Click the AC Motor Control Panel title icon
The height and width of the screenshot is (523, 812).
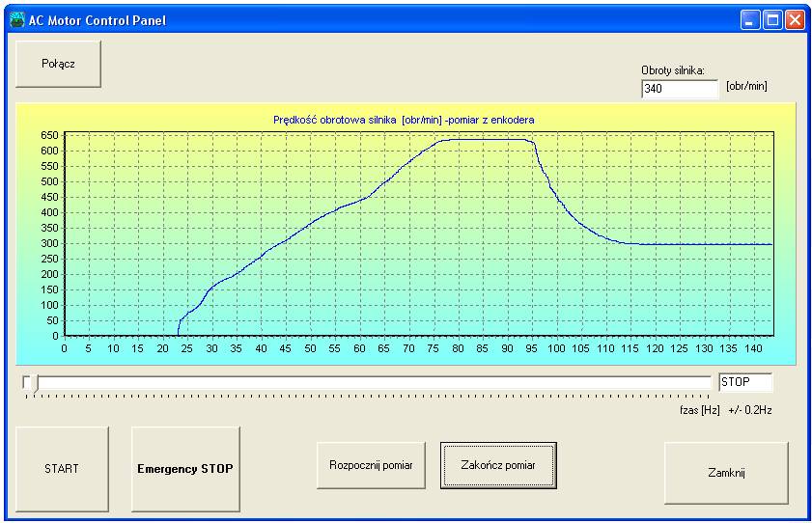click(17, 20)
